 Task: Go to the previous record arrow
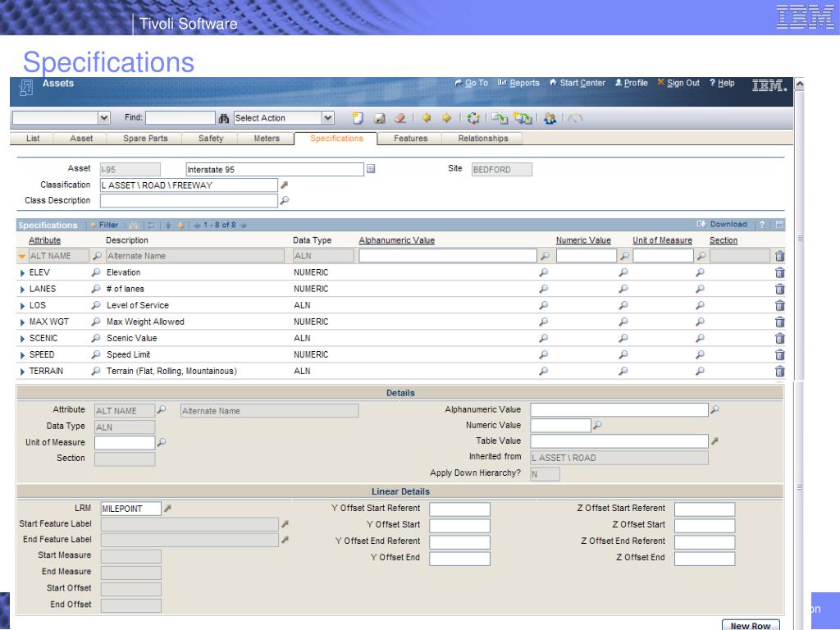(426, 118)
